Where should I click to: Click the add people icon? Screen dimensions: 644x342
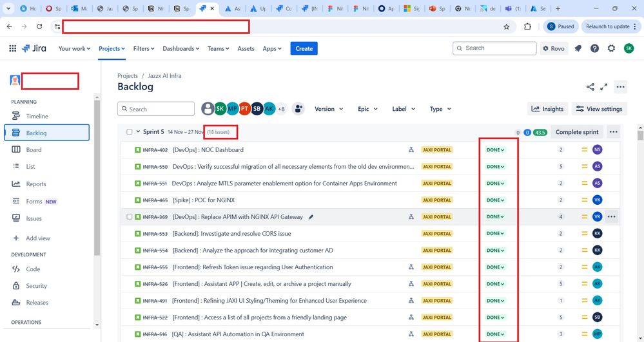pos(298,109)
